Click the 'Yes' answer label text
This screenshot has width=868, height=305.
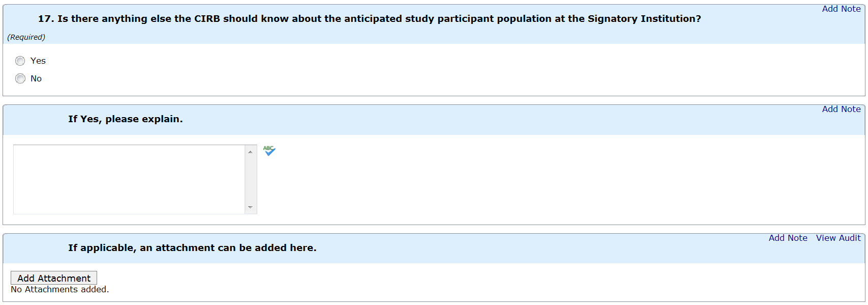38,61
